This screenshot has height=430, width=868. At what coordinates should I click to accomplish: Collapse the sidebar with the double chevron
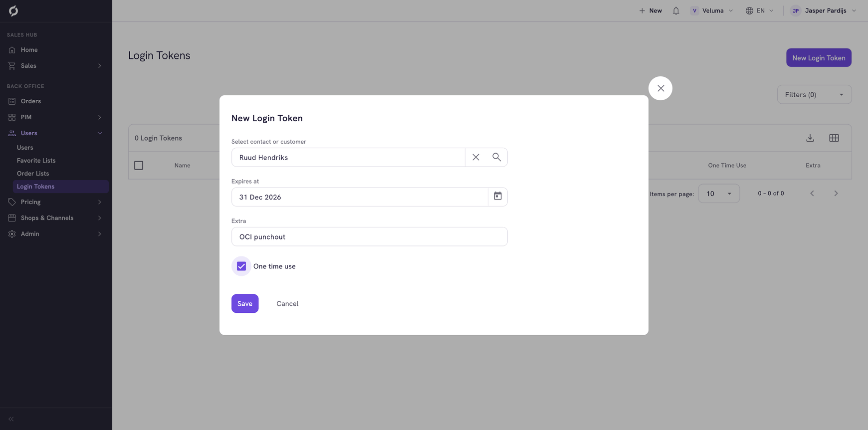(x=11, y=419)
